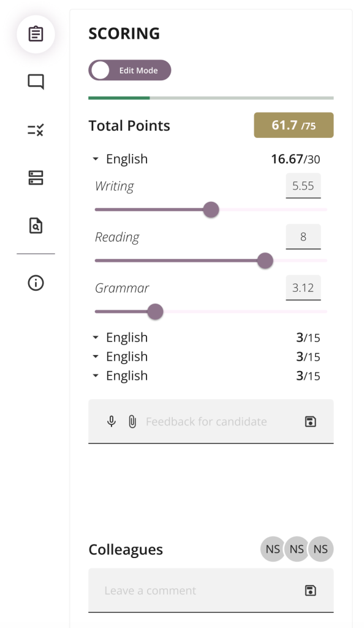The height and width of the screenshot is (628, 364).
Task: Toggle the Edit Mode switch
Action: tap(129, 71)
